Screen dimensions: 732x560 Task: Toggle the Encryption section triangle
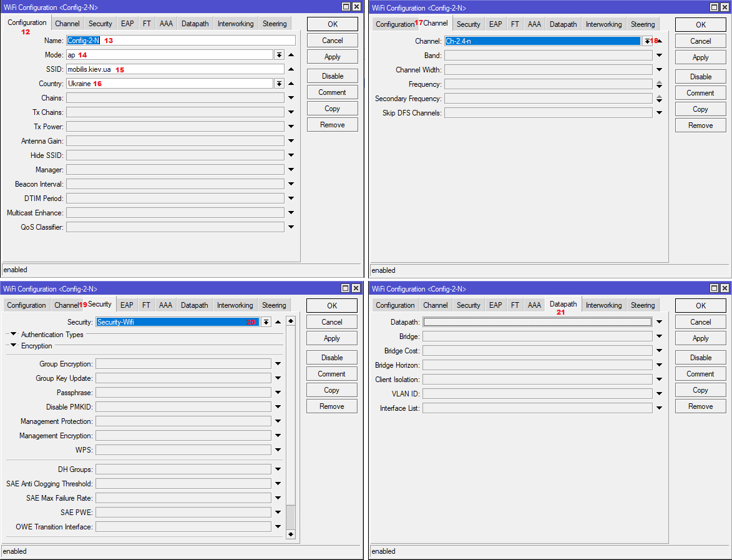[13, 346]
